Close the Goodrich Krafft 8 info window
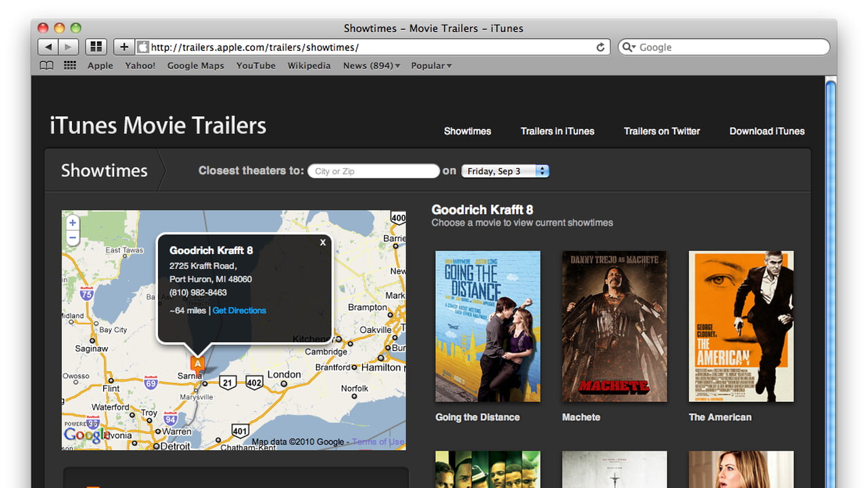868x488 pixels. [x=323, y=242]
